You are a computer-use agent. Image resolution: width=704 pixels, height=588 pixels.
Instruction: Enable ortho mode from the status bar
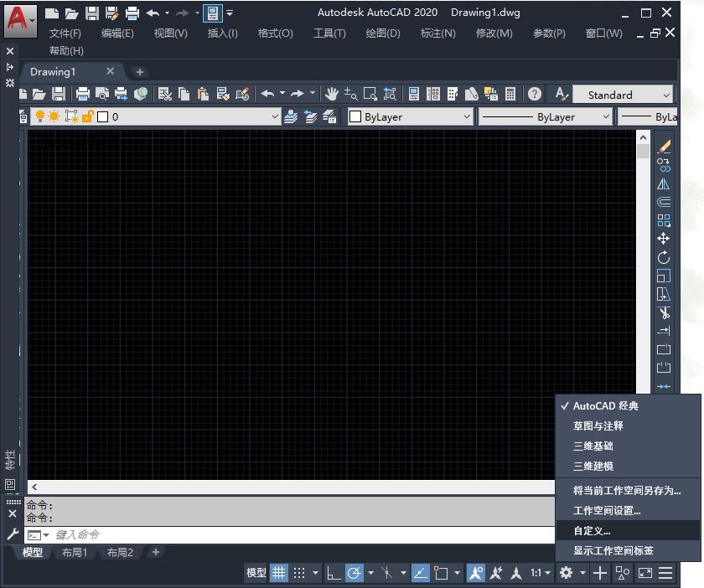click(334, 573)
